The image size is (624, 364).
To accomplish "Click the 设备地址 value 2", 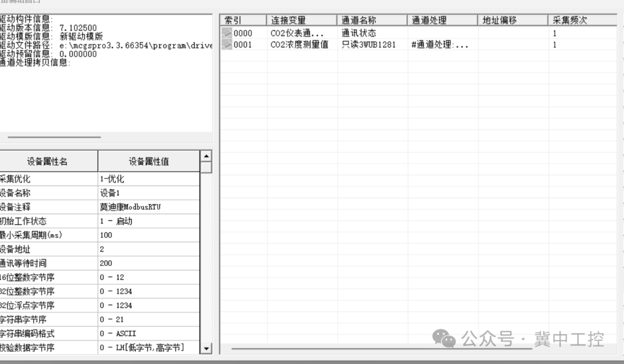I will point(149,249).
